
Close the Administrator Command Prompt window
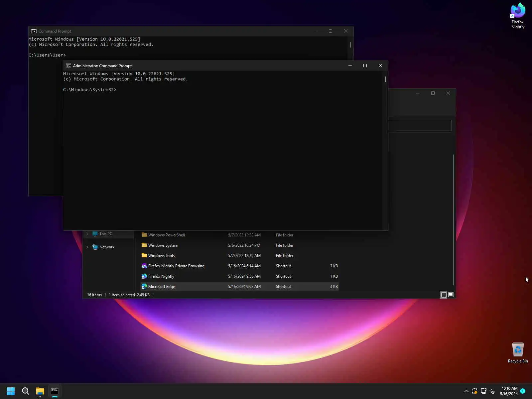point(380,66)
